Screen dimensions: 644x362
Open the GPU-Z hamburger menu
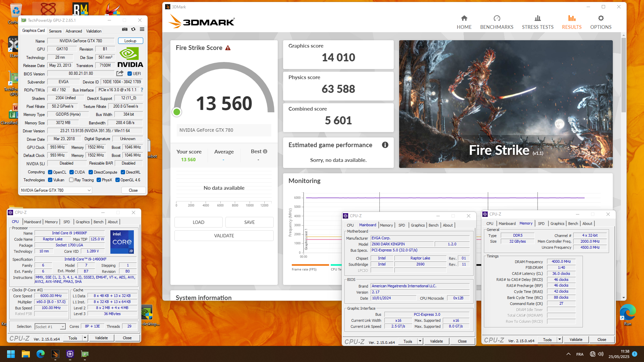coord(142,29)
